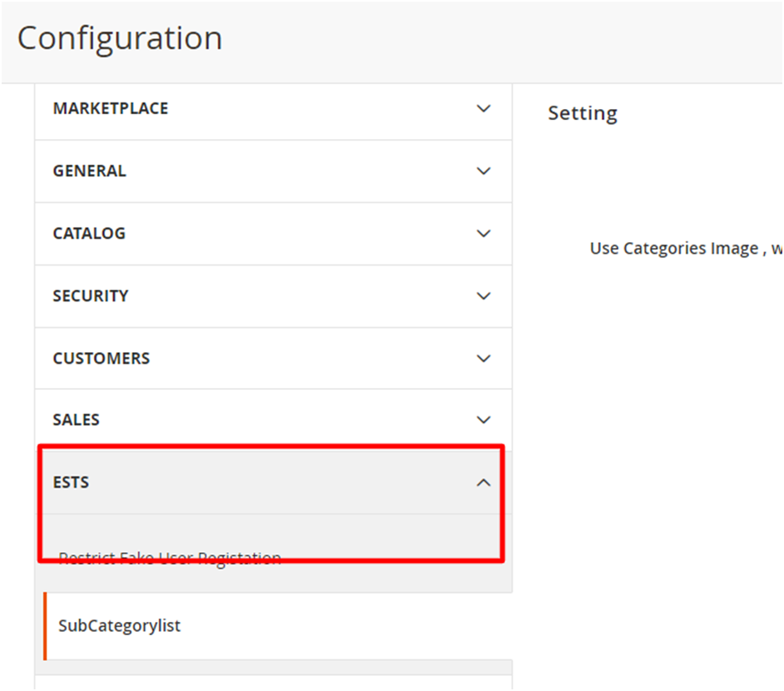
Task: Click the down chevron beside GENERAL
Action: coord(483,171)
